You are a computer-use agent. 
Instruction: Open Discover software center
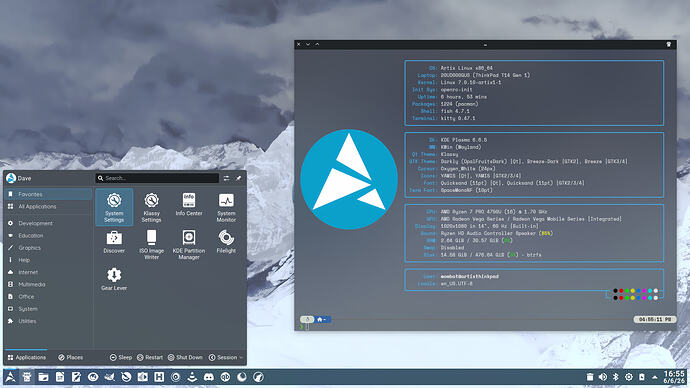click(x=114, y=242)
